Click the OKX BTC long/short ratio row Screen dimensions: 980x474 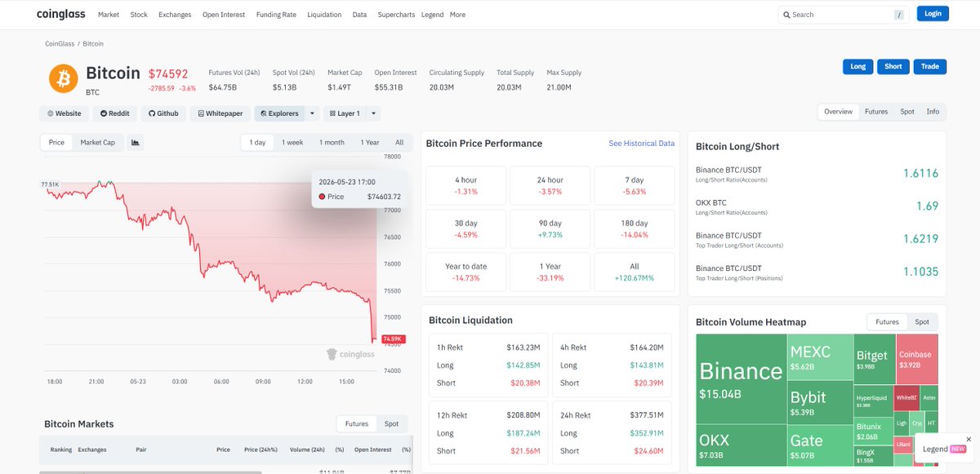tap(817, 206)
